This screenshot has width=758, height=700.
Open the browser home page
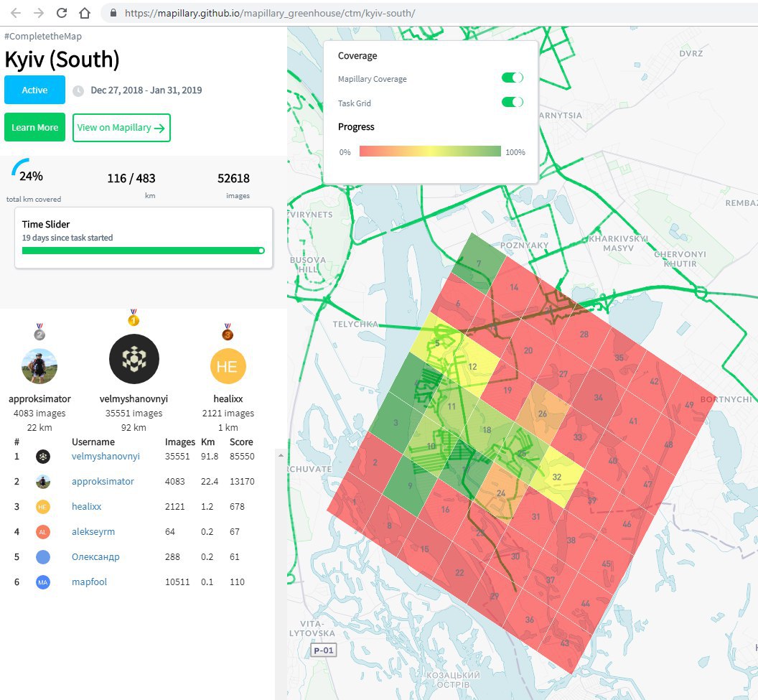[85, 13]
